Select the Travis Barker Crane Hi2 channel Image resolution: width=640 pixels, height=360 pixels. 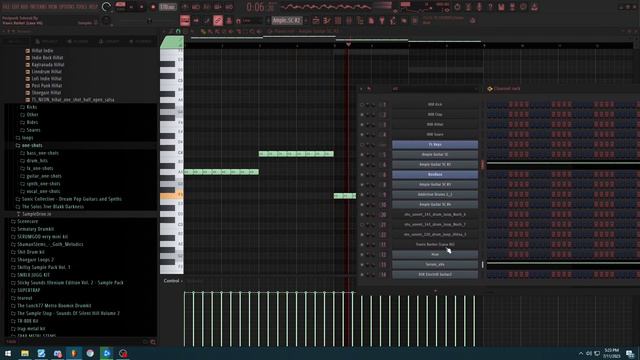pyautogui.click(x=435, y=244)
